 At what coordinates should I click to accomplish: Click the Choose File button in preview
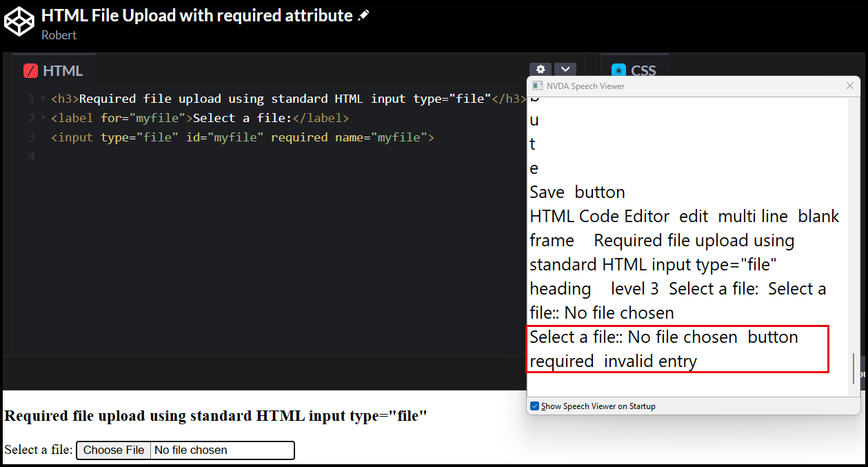point(114,450)
